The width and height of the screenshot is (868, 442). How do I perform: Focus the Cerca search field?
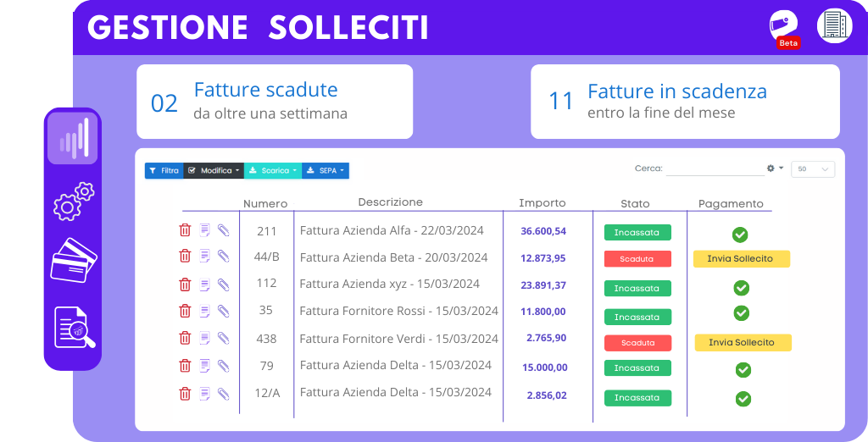pyautogui.click(x=715, y=169)
